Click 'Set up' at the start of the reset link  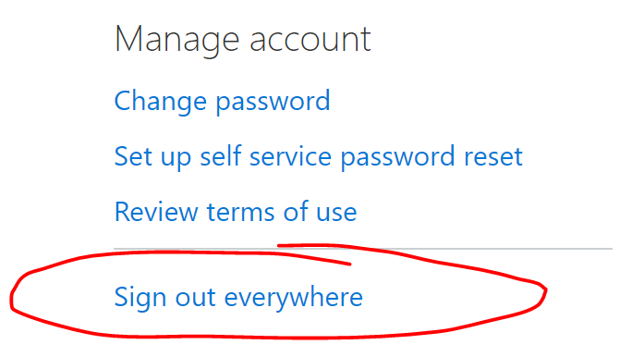click(x=152, y=157)
